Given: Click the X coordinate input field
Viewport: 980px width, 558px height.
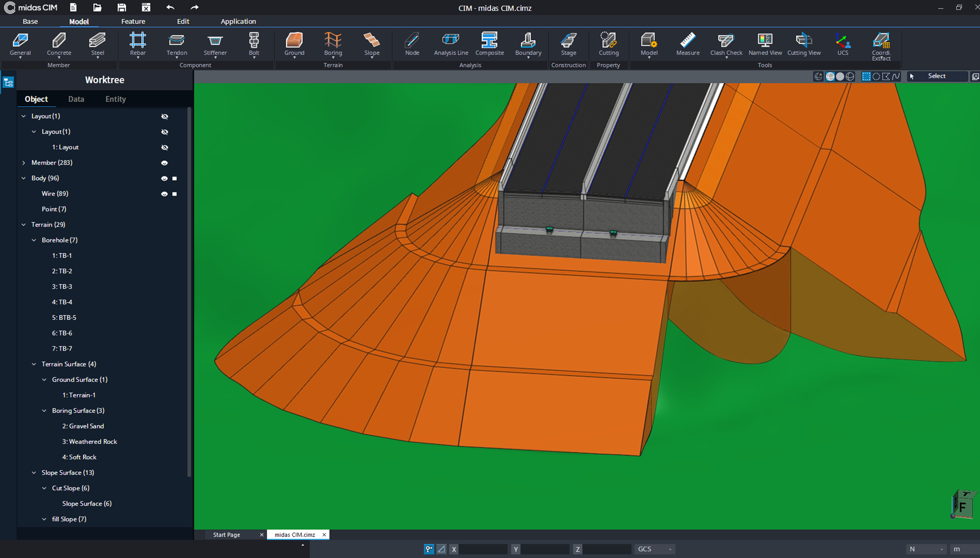Looking at the screenshot, I should coord(483,549).
